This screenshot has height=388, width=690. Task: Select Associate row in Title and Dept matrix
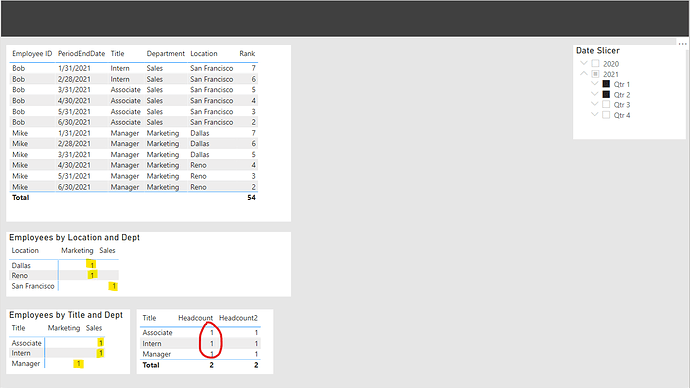point(57,343)
